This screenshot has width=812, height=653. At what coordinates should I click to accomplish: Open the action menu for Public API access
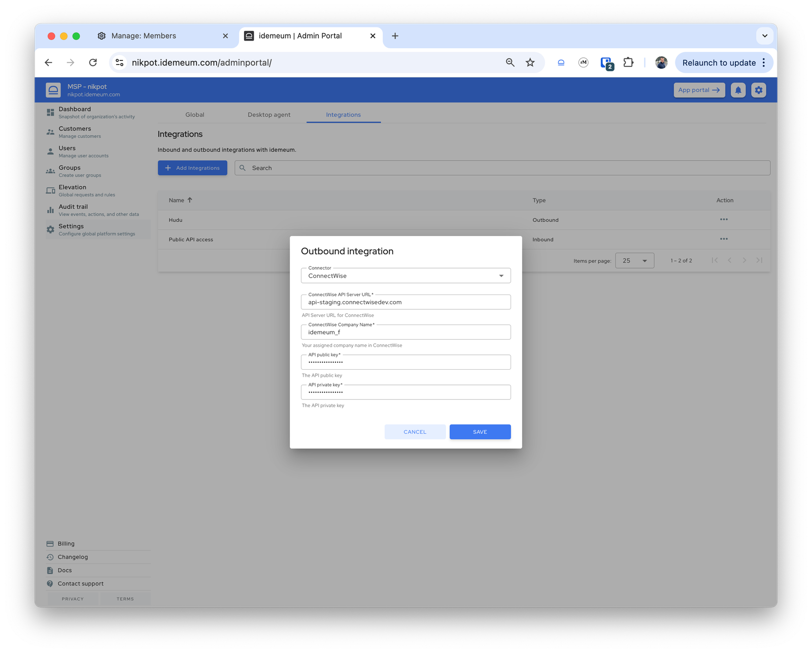(724, 239)
